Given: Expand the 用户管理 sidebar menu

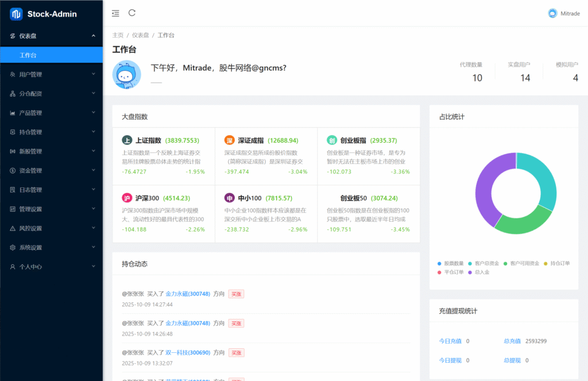Looking at the screenshot, I should 51,74.
